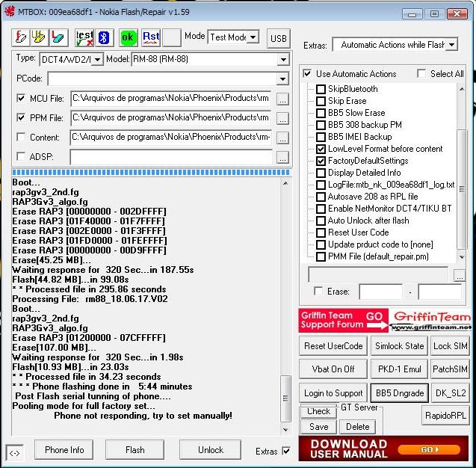
Task: Enable the Skip Erase option
Action: 321,101
